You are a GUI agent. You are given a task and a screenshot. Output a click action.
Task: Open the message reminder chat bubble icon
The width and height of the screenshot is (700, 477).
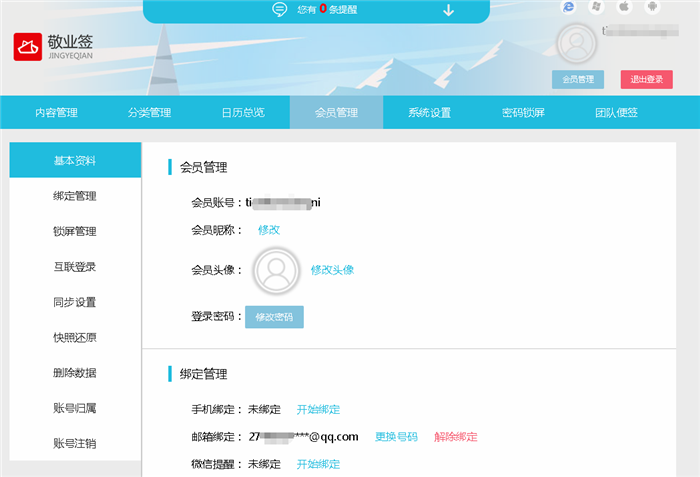click(280, 9)
